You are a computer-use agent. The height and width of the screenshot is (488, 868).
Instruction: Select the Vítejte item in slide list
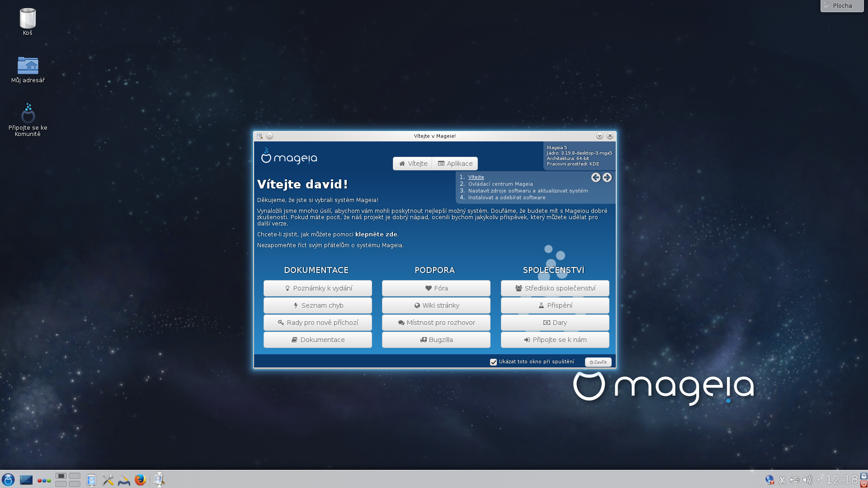tap(476, 177)
